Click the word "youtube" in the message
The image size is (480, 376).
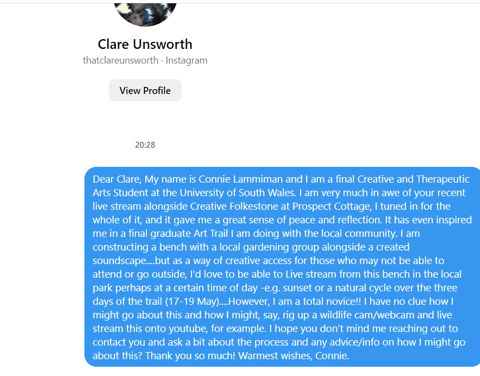pyautogui.click(x=188, y=329)
